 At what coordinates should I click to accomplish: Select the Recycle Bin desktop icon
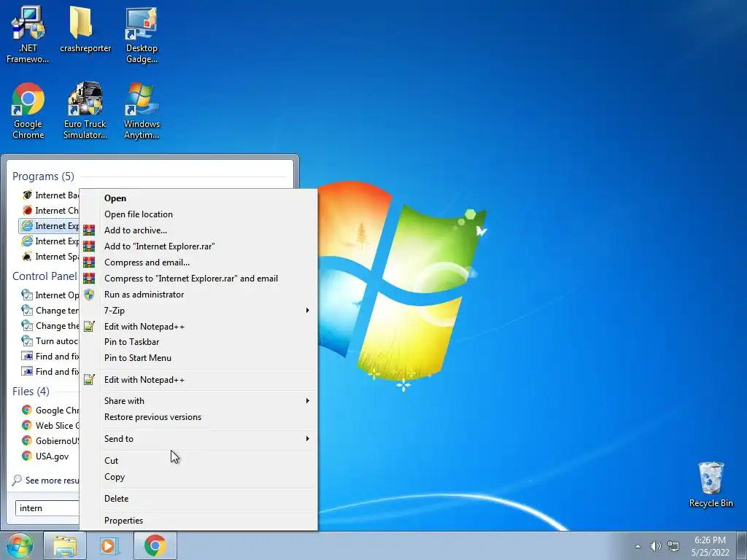point(711,484)
